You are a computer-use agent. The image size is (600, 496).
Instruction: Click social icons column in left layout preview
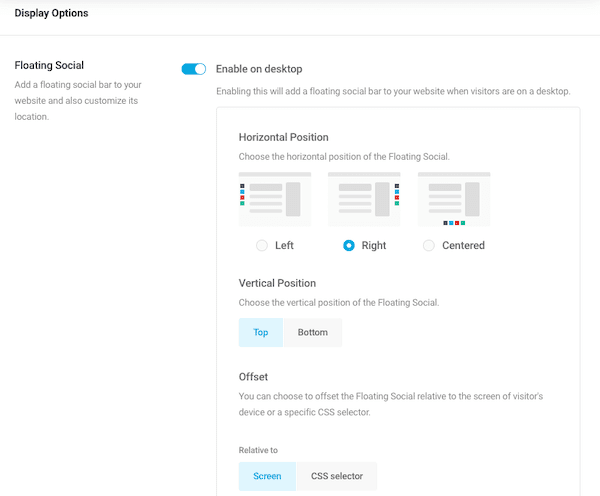tap(242, 195)
